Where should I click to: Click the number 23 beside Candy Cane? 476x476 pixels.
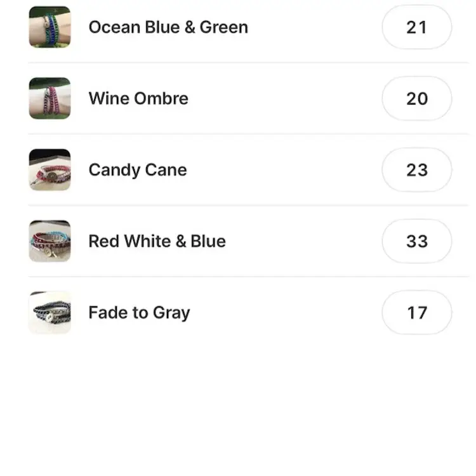coord(416,169)
